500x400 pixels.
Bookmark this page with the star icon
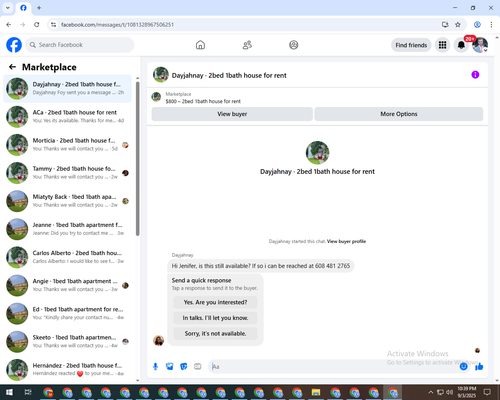point(458,25)
